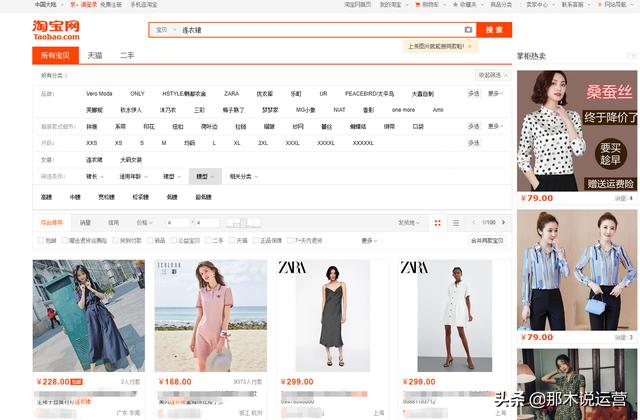Click 免费注册 in the top bar
Viewport: 640px width, 420px height.
111,5
